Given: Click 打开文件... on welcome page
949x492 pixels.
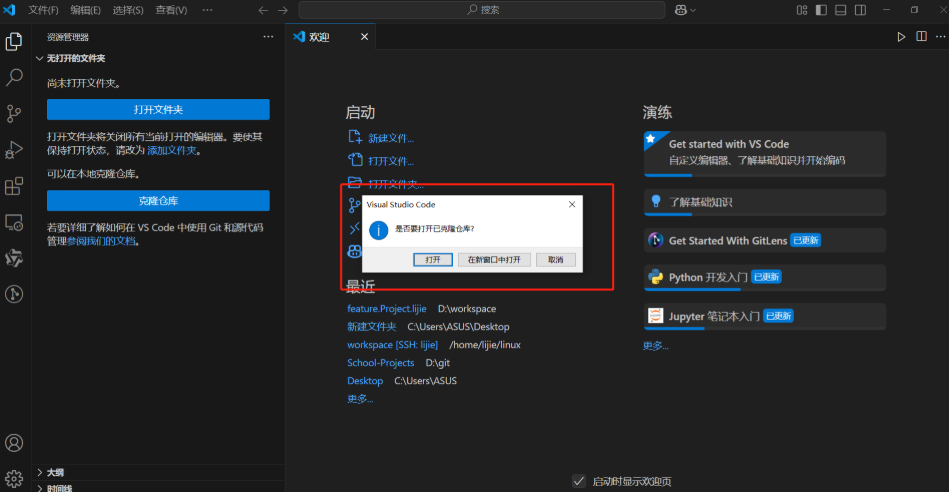Looking at the screenshot, I should (390, 162).
